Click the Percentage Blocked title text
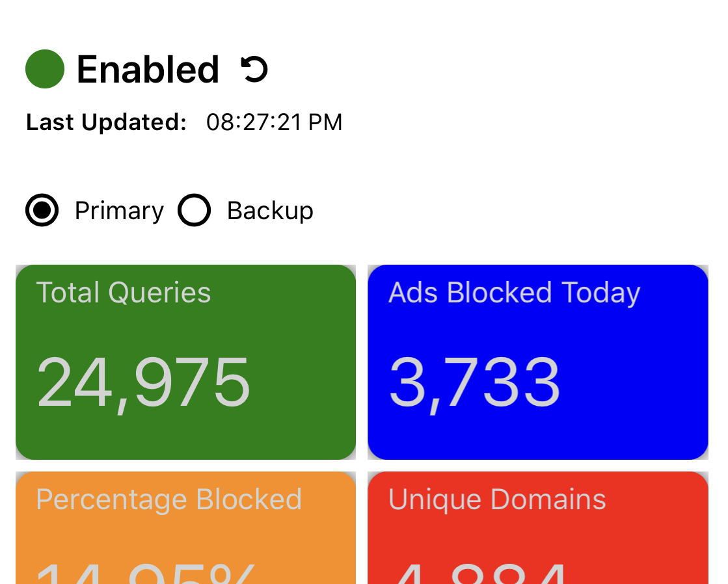Viewport: 728px width, 584px height. [x=169, y=501]
